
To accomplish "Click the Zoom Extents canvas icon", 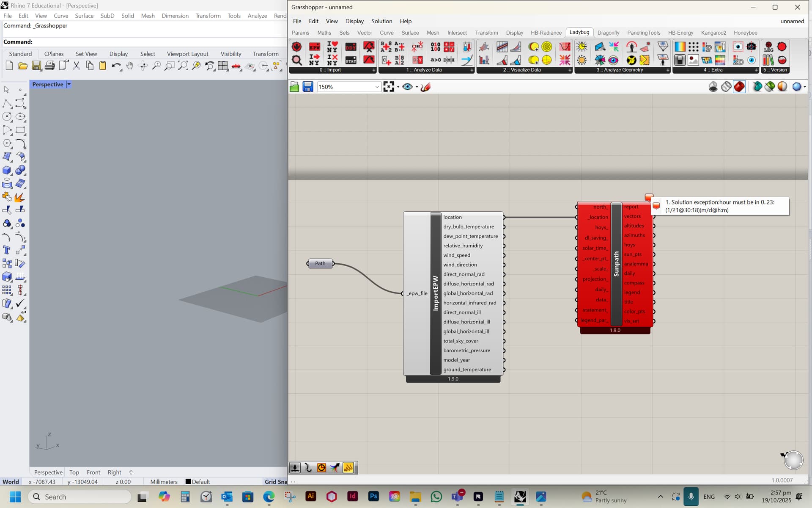I will pyautogui.click(x=389, y=87).
